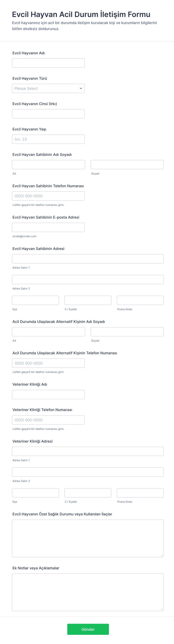Click the alternative contact's Ad field
This screenshot has width=174, height=644.
point(48,332)
